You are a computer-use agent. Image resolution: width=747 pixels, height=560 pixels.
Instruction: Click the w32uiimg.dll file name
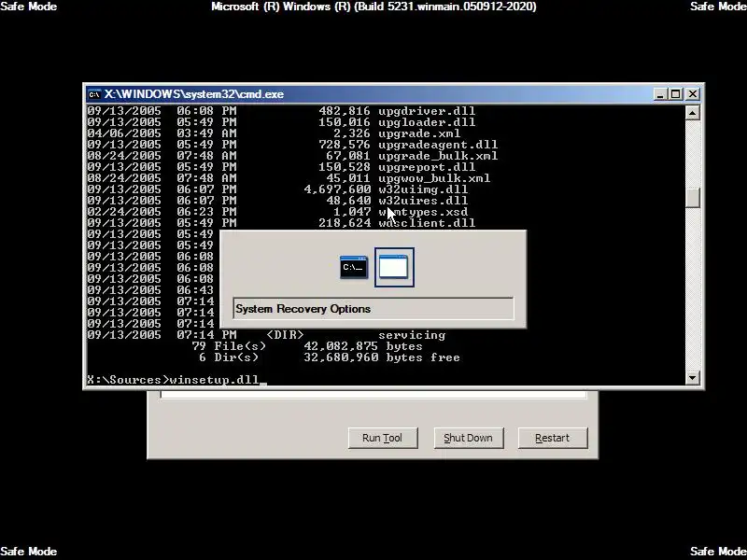coord(423,189)
